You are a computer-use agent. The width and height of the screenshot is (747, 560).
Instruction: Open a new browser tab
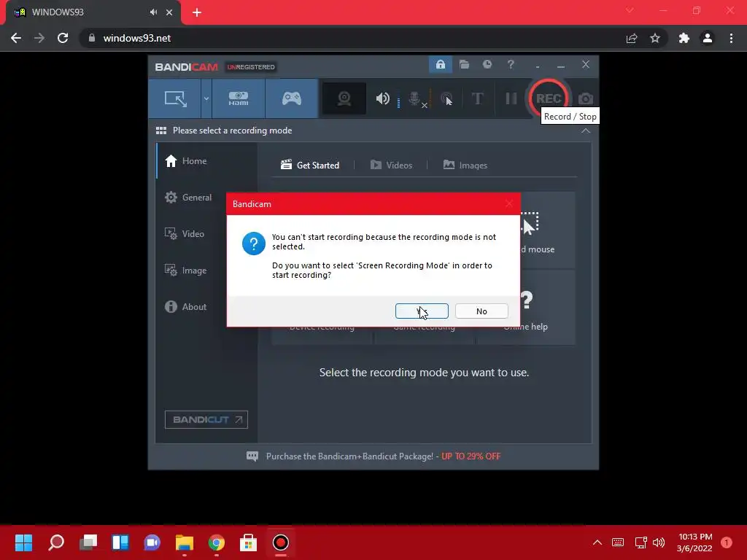197,12
